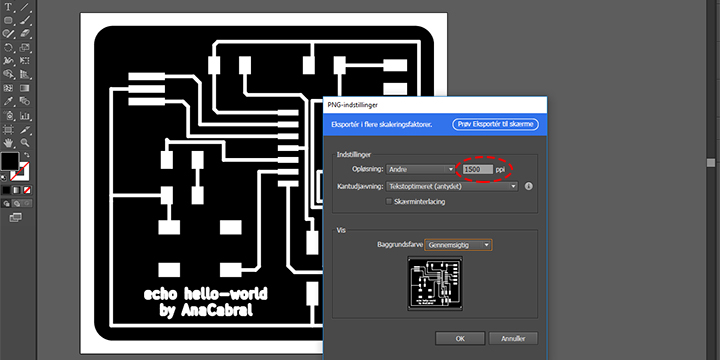
Task: Select the Eraser tool
Action: (25, 34)
